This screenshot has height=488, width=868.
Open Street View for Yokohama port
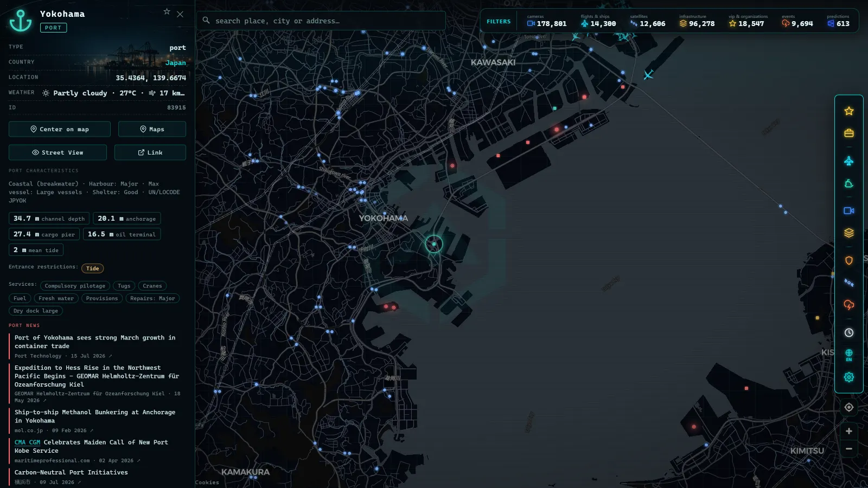click(58, 152)
